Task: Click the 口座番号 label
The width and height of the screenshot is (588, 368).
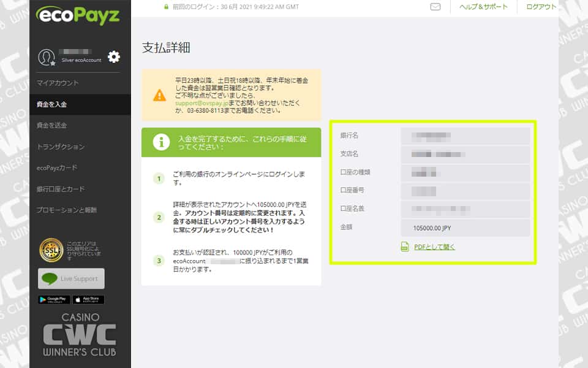Action: coord(352,190)
